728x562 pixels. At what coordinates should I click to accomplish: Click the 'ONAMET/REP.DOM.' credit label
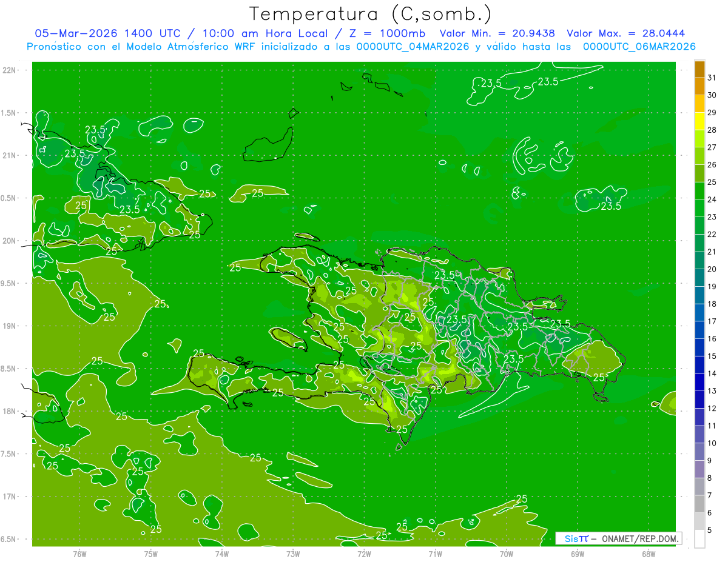[639, 538]
